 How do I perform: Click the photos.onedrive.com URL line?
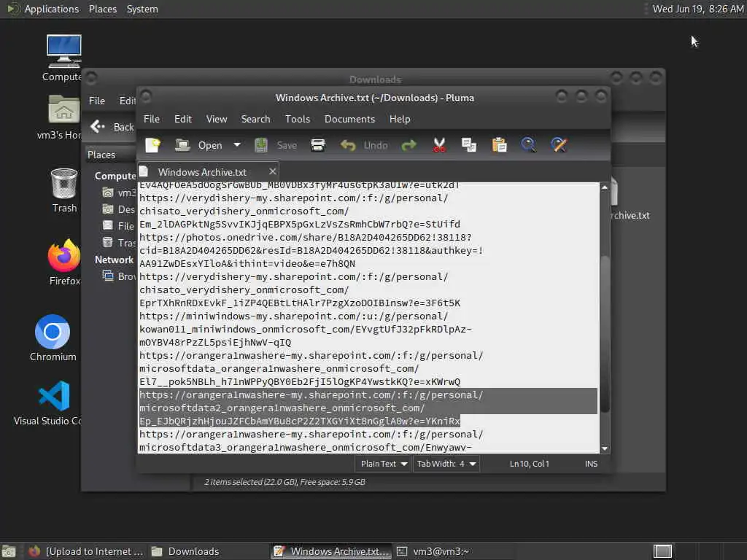pos(306,237)
